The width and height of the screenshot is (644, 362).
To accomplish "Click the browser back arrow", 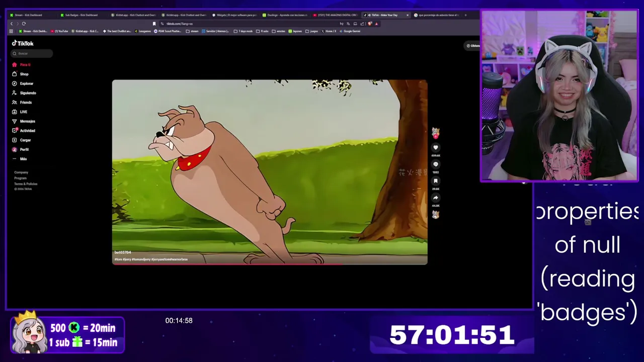I will point(12,24).
